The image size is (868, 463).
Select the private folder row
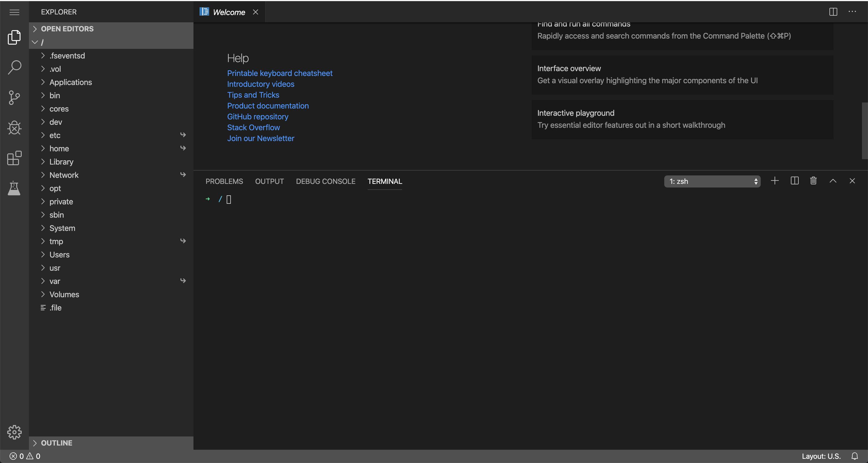111,202
